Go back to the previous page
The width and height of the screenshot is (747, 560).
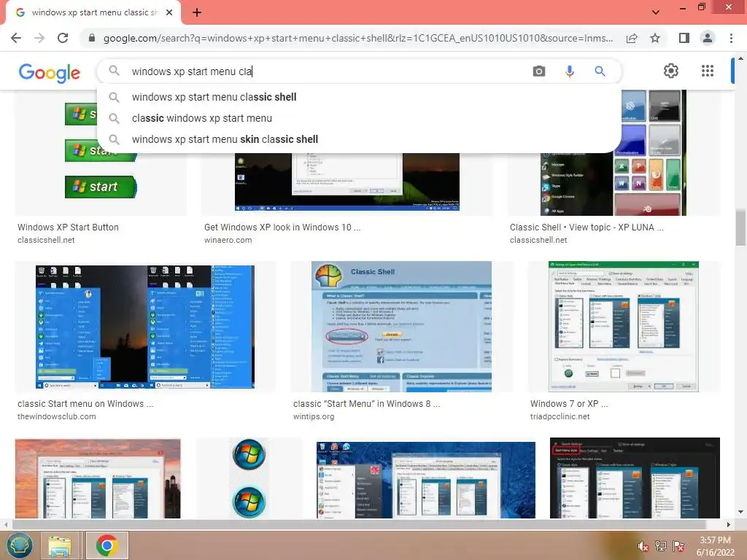(x=16, y=38)
